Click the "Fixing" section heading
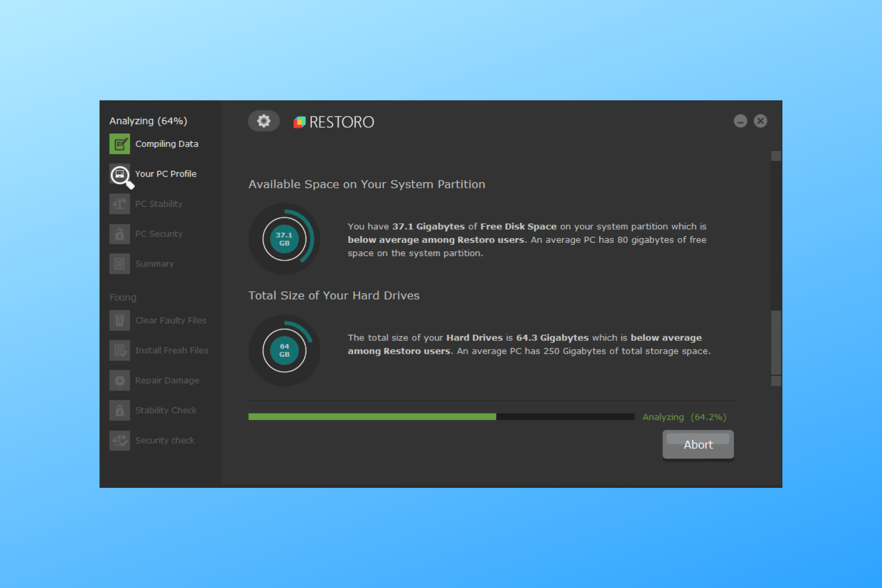The image size is (882, 588). (123, 297)
